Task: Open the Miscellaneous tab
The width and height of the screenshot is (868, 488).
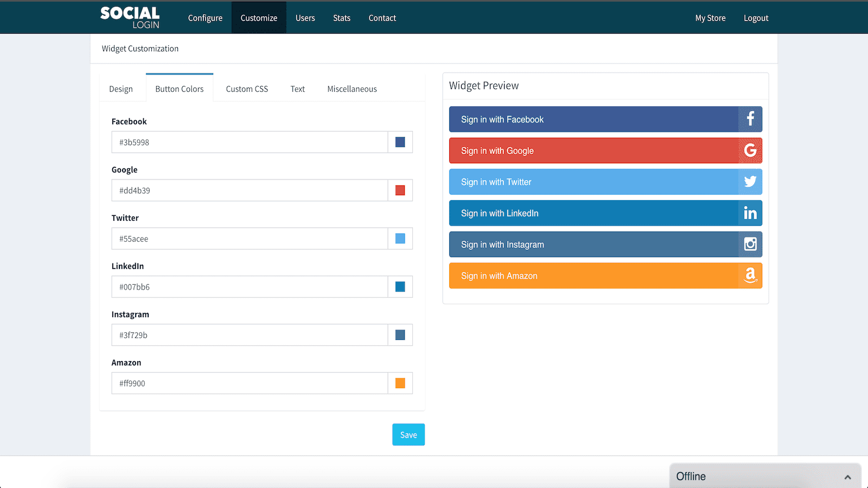Action: [x=352, y=89]
